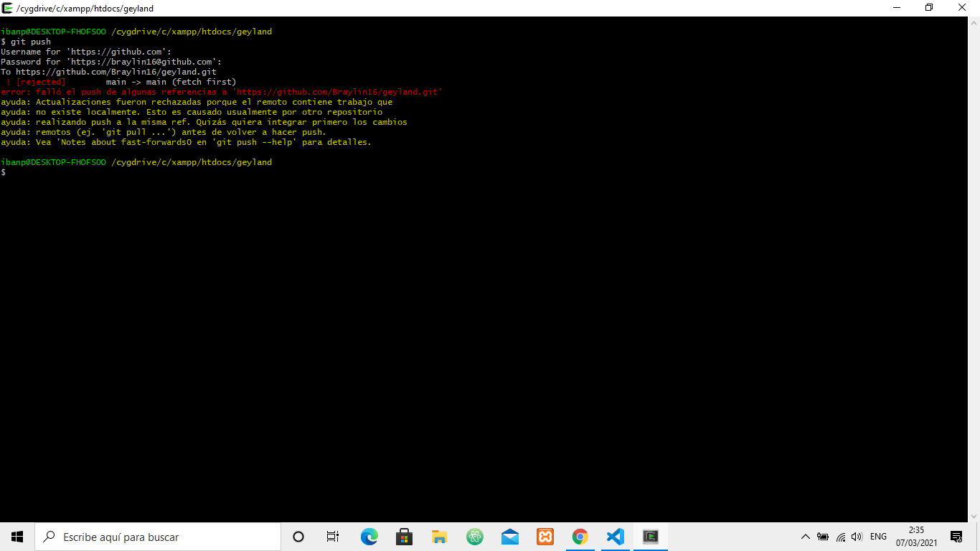Open Cortana from the taskbar
This screenshot has width=980, height=551.
click(298, 537)
